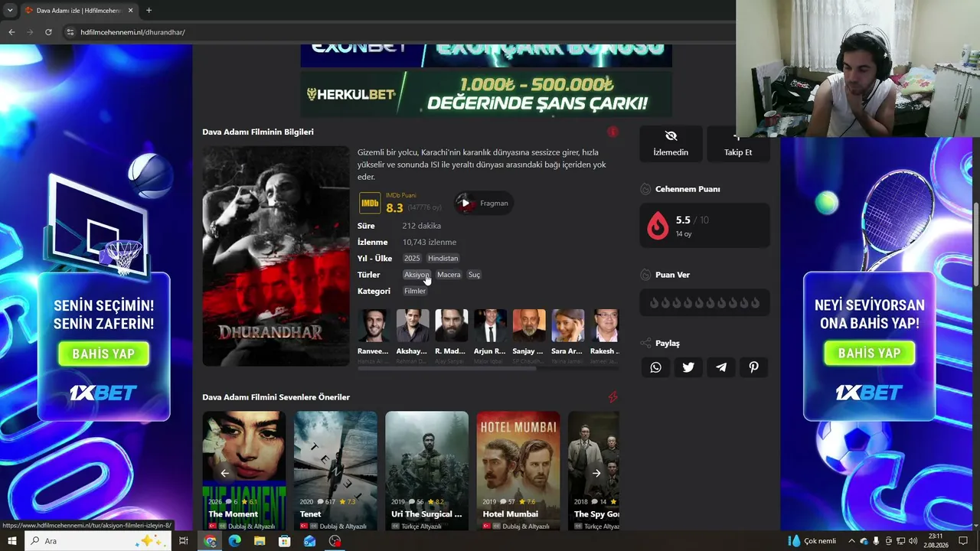Open Microsoft Store from the taskbar
Image resolution: width=980 pixels, height=551 pixels.
click(x=285, y=541)
